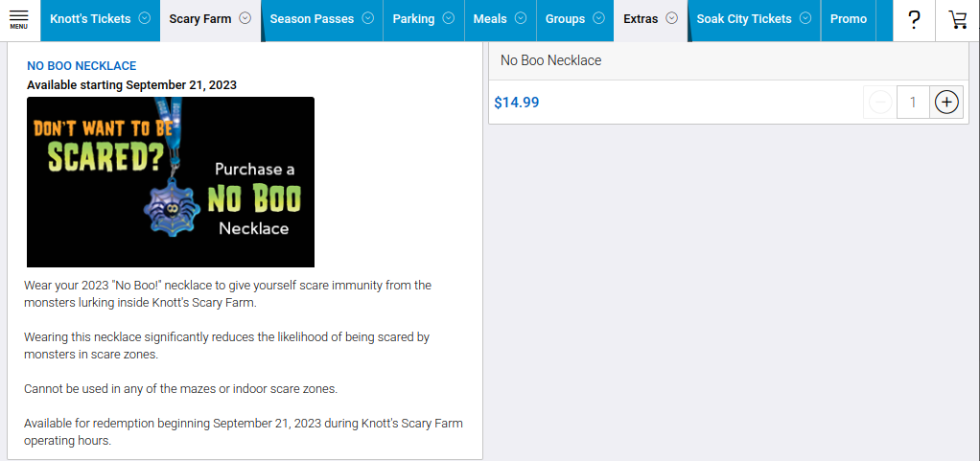Viewport: 980px width, 461px height.
Task: Expand the Season Passes dropdown chevron
Action: [367, 18]
